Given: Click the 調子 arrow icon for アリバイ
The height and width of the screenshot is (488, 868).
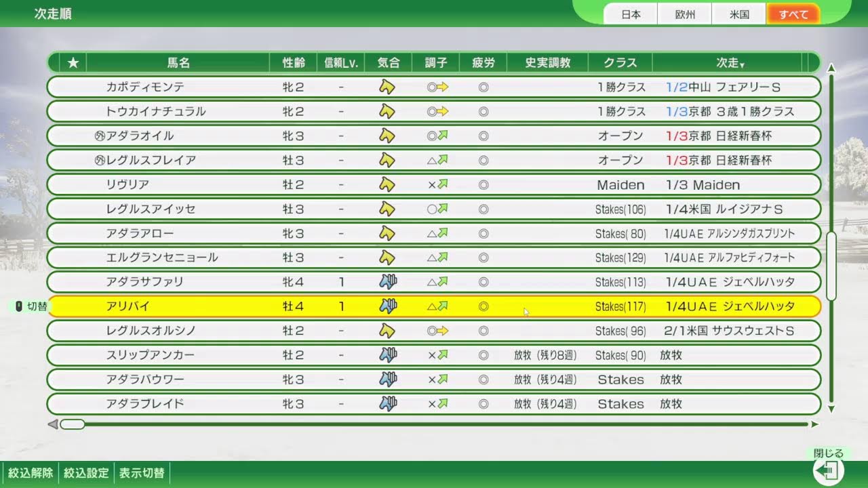Looking at the screenshot, I should coord(443,306).
